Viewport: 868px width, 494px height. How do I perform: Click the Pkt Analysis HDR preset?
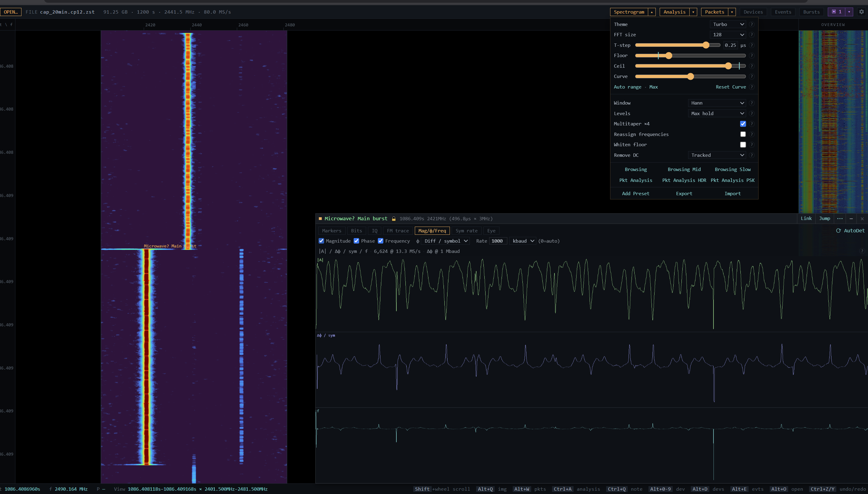click(684, 180)
